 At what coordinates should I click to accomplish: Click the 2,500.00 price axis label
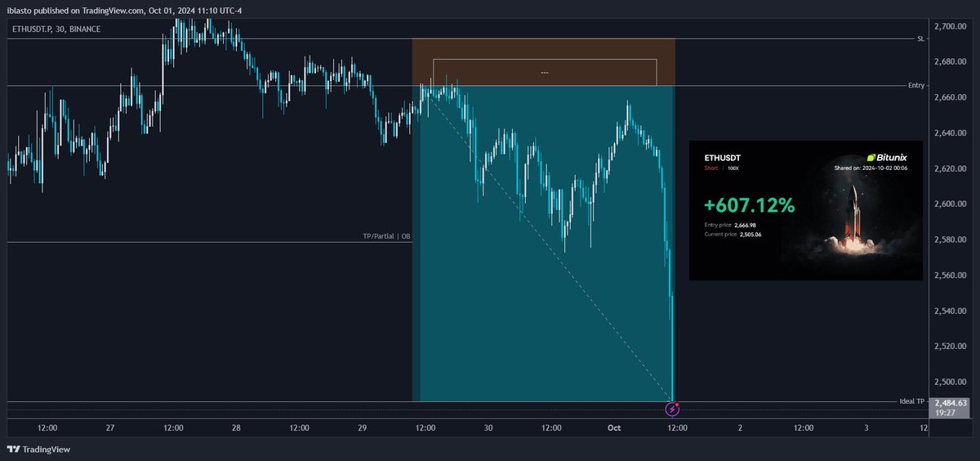[x=951, y=382]
